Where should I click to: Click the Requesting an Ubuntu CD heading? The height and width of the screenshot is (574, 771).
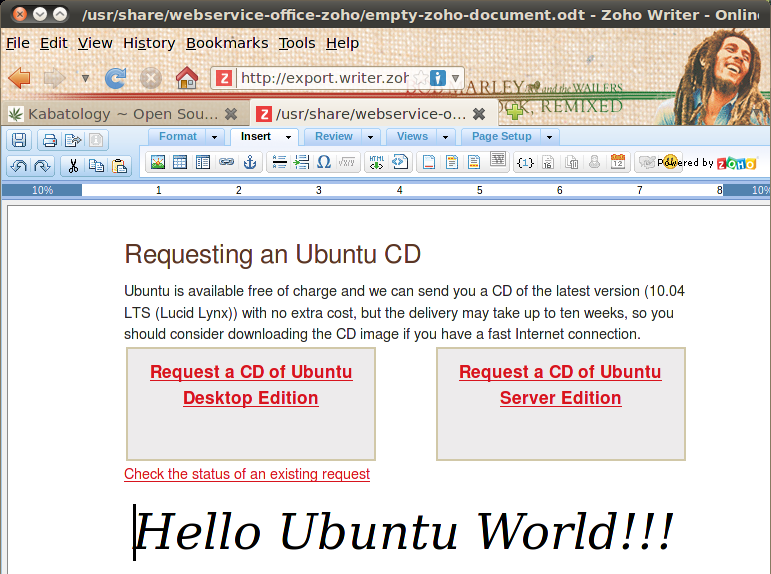pyautogui.click(x=272, y=254)
